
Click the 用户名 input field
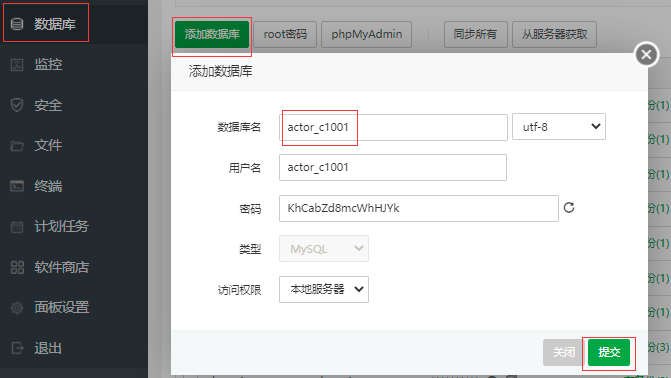pyautogui.click(x=393, y=167)
